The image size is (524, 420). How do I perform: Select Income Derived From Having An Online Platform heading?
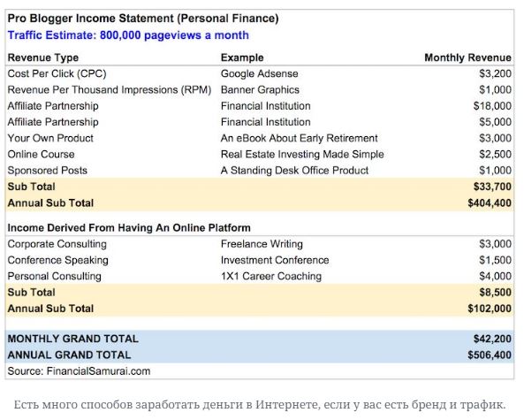[129, 228]
